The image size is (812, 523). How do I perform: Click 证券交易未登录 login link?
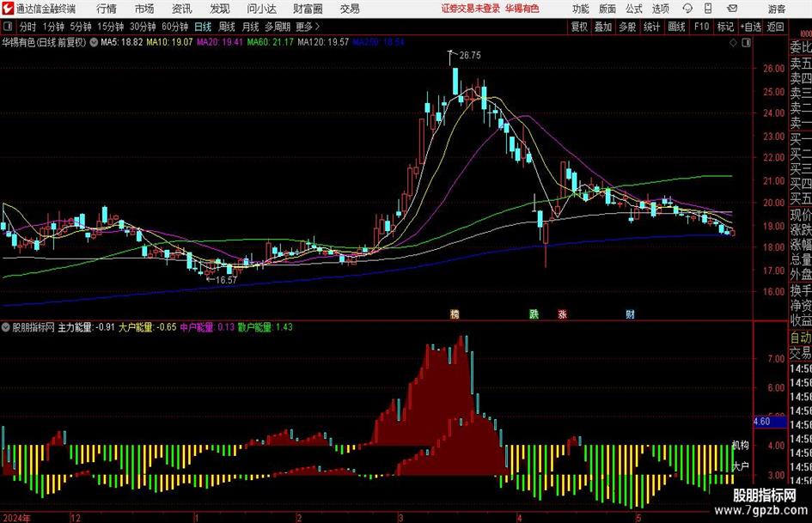tap(470, 9)
